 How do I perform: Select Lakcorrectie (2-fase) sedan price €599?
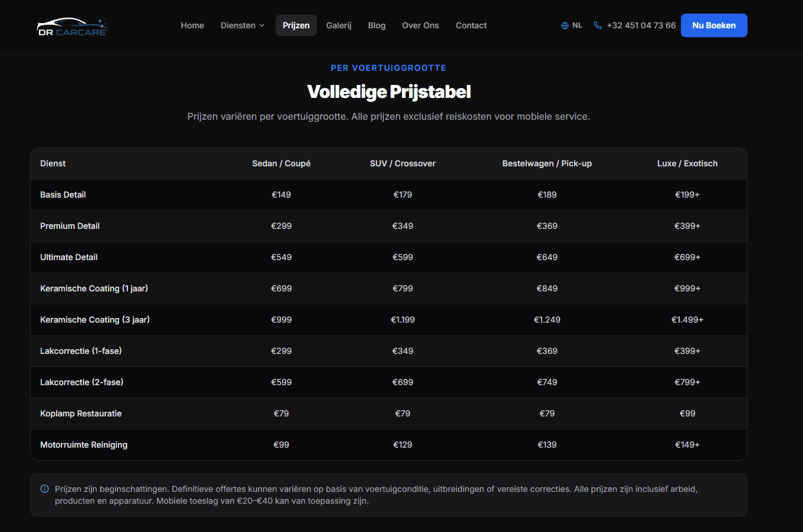coord(281,382)
